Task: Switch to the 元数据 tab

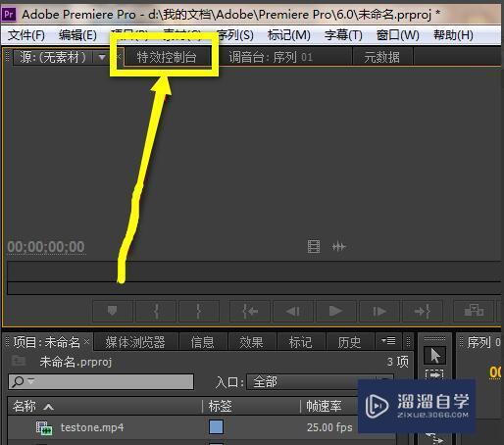Action: (x=381, y=57)
